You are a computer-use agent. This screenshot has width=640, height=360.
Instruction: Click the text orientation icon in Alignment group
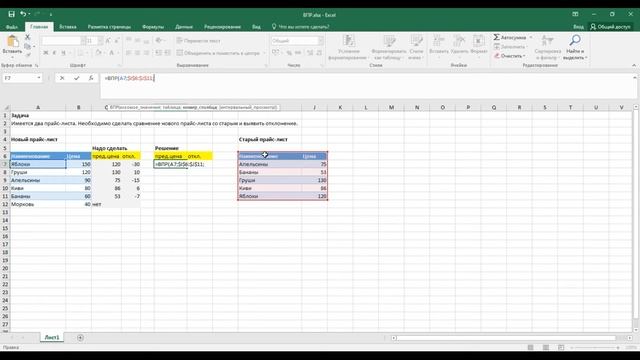point(159,40)
